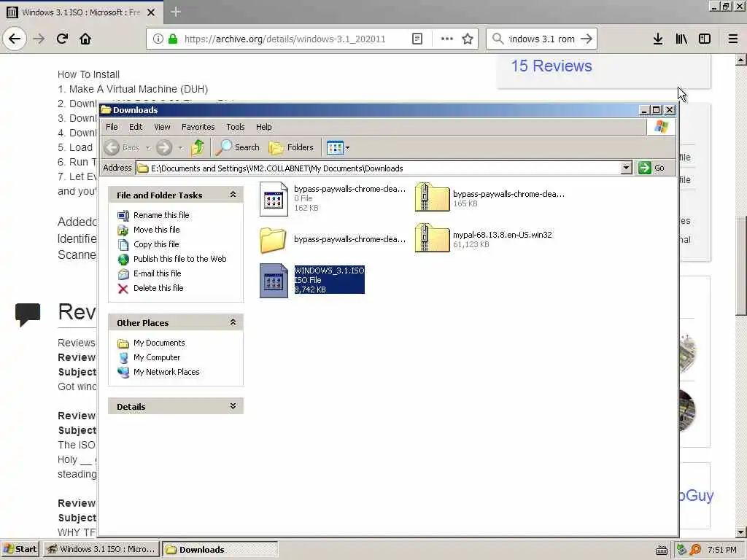Click E-mail this file

point(158,273)
